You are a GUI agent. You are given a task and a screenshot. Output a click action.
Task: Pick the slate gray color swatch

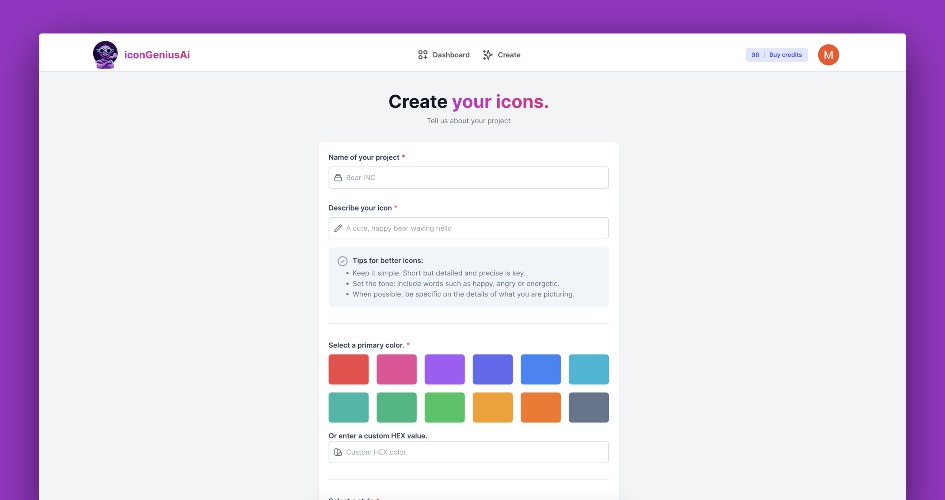click(x=588, y=407)
